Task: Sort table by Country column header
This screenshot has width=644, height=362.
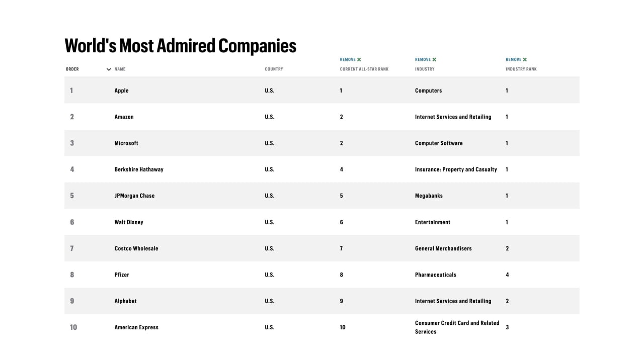Action: (274, 69)
